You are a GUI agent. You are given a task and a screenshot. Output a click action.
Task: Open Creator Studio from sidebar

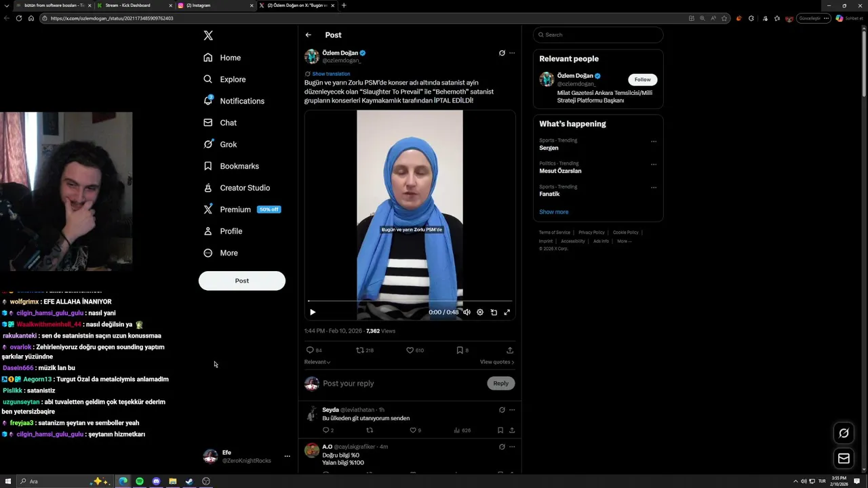pyautogui.click(x=237, y=188)
